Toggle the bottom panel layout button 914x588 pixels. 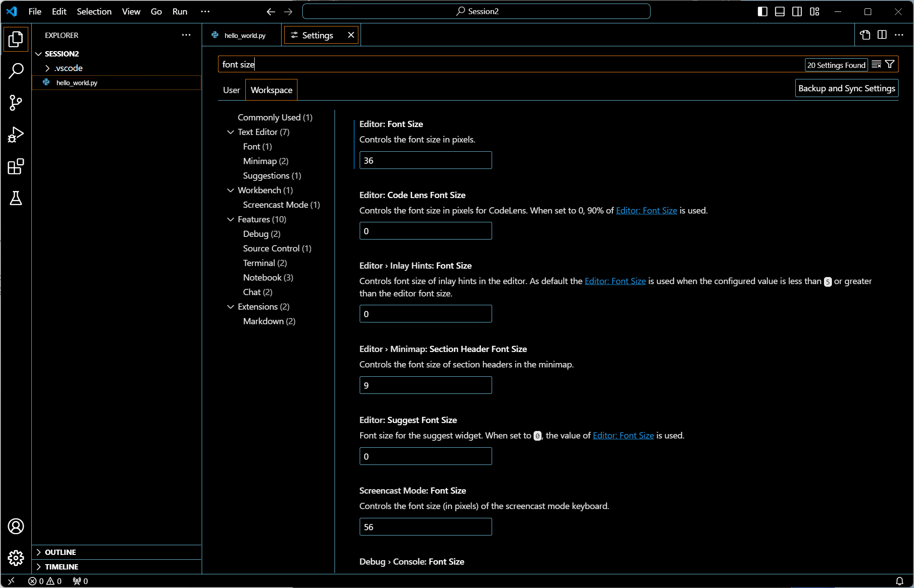pos(780,11)
